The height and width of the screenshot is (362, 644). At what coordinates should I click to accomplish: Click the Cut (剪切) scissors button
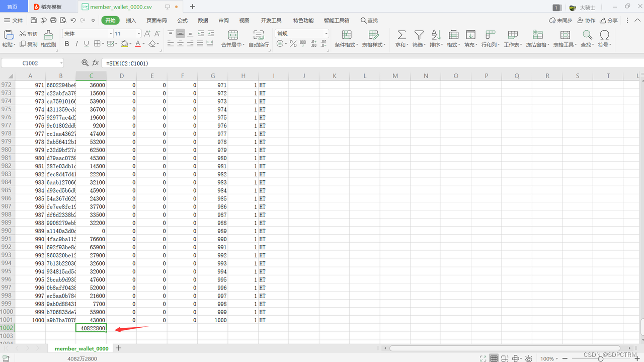pyautogui.click(x=29, y=34)
